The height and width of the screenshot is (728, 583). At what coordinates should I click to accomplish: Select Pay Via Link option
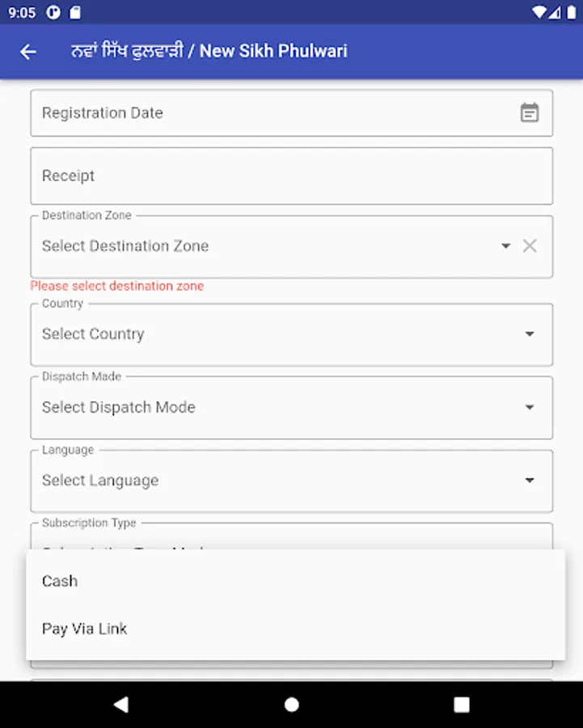[85, 629]
